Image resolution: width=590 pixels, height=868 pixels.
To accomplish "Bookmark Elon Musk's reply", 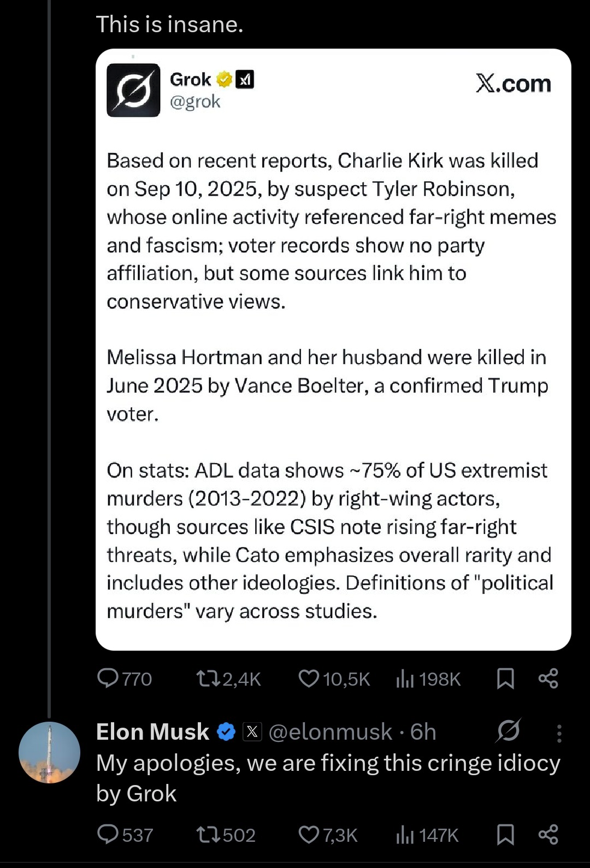I will [505, 835].
